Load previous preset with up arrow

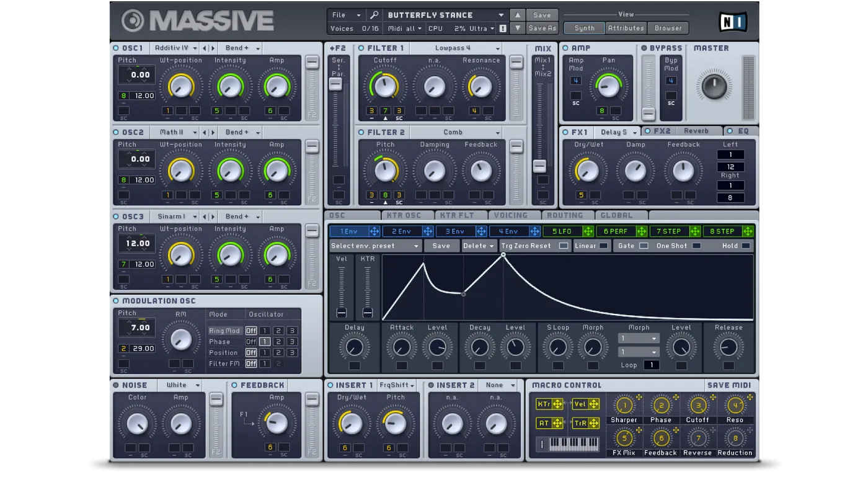pyautogui.click(x=518, y=15)
